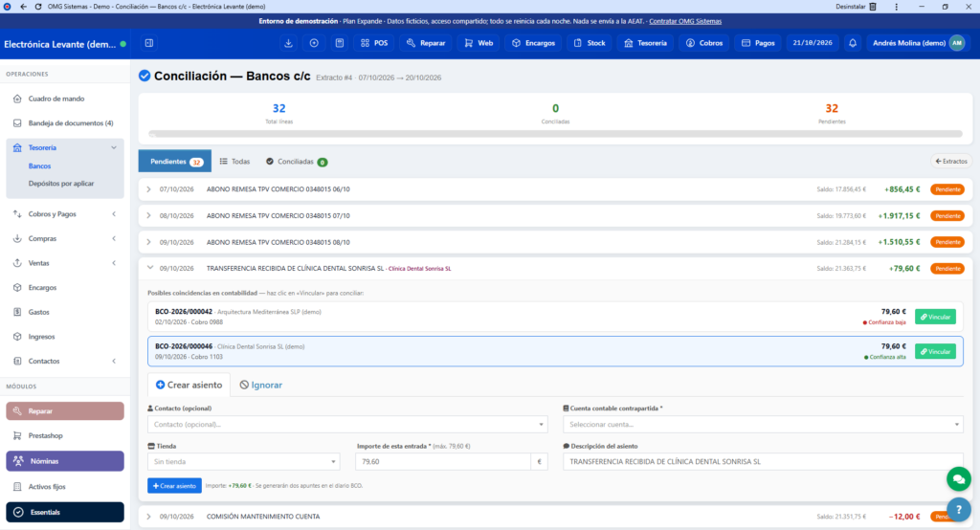Open the POS module
This screenshot has width=980, height=530.
[374, 43]
